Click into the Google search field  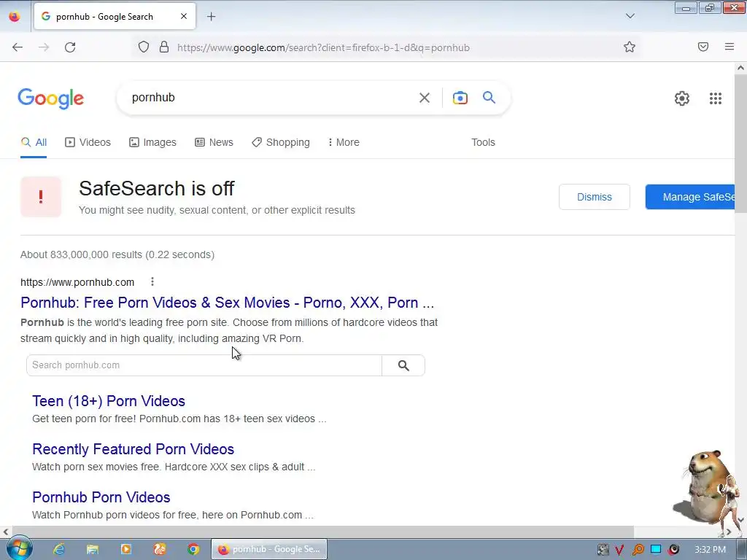[x=271, y=98]
